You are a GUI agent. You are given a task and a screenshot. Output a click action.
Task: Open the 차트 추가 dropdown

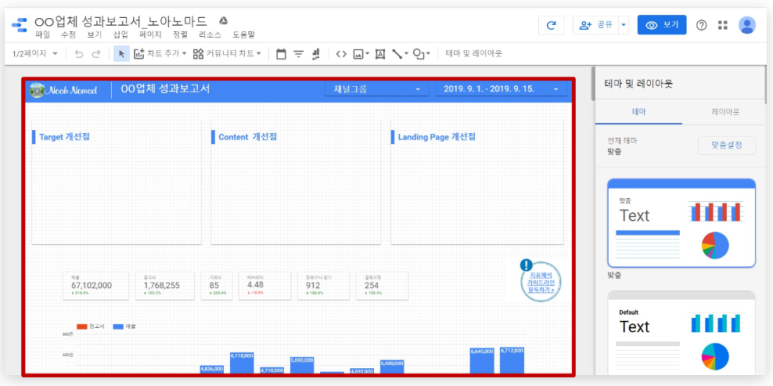tap(160, 54)
